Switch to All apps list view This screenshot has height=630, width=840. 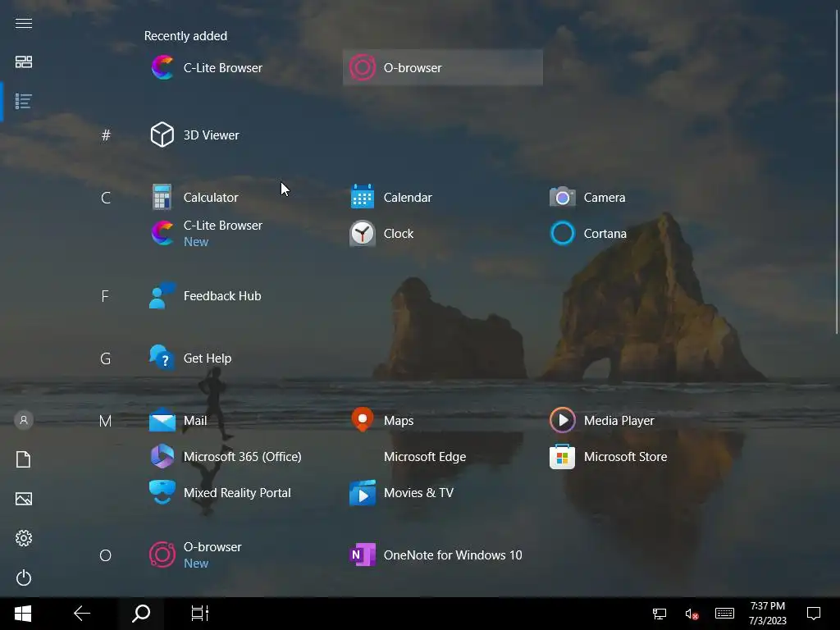(x=24, y=101)
